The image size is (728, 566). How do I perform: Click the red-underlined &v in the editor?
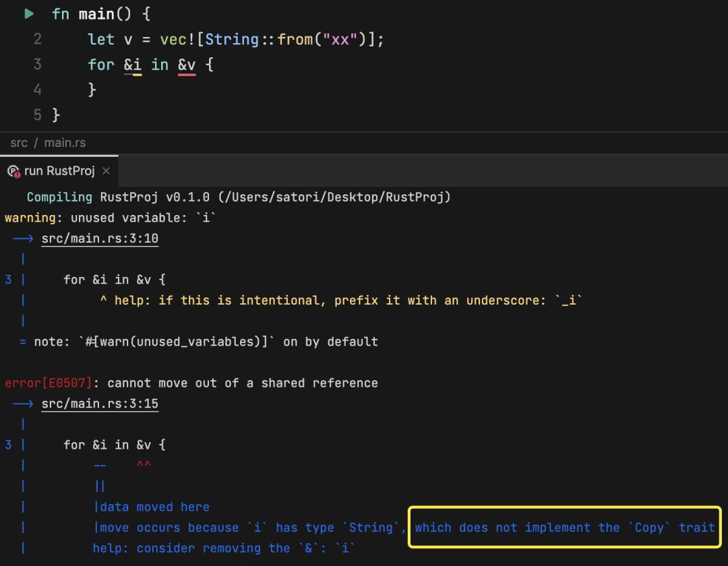pos(187,65)
